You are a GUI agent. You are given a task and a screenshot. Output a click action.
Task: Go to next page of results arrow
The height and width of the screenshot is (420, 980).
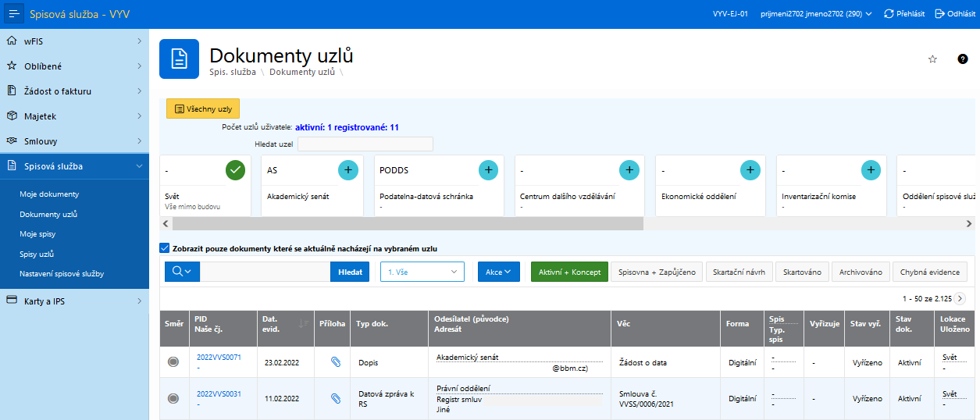coord(960,298)
